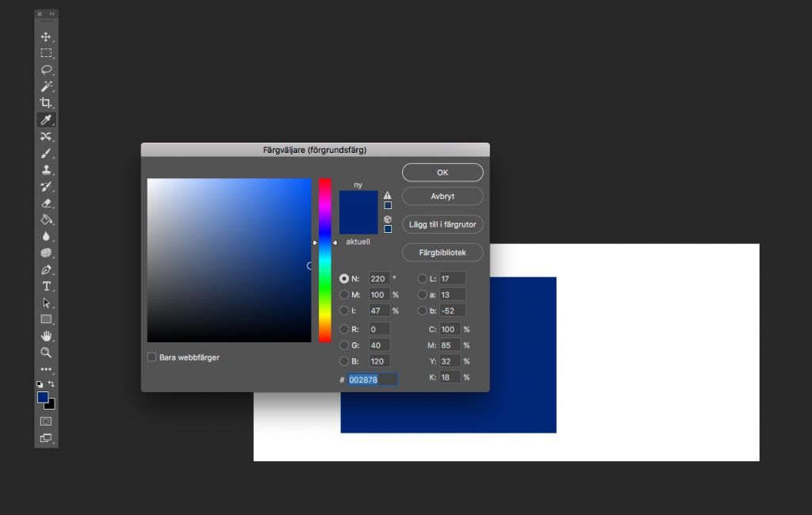Open the Edit Toolbar three-dots menu
This screenshot has width=812, height=515.
pyautogui.click(x=46, y=369)
